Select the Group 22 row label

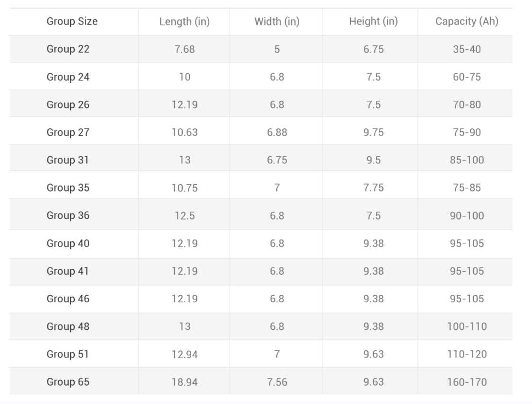68,49
